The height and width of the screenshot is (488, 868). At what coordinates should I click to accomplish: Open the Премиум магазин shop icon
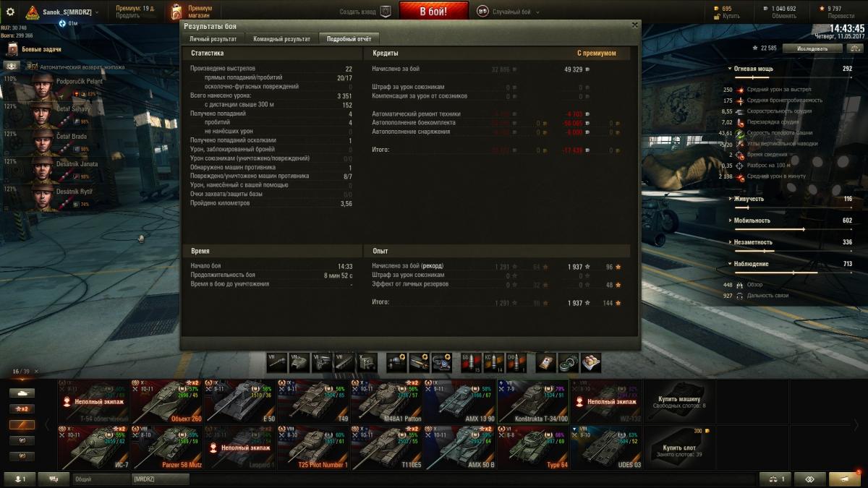176,12
